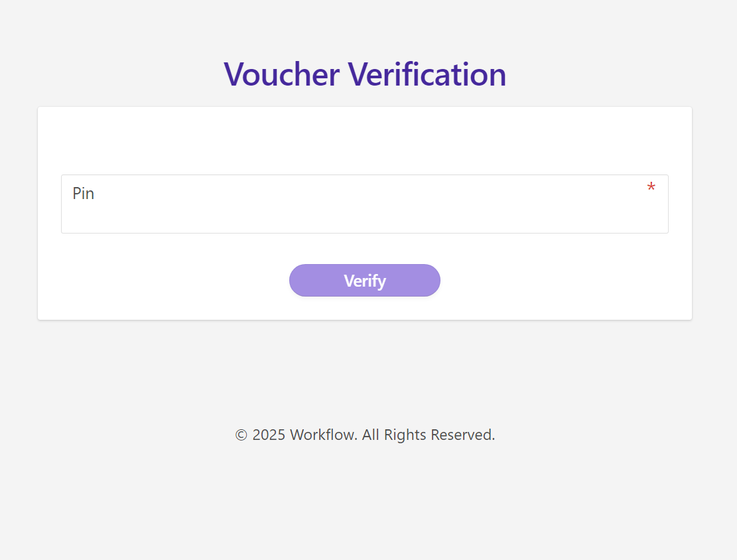Click the Pin label text
The width and height of the screenshot is (737, 560).
tap(84, 194)
